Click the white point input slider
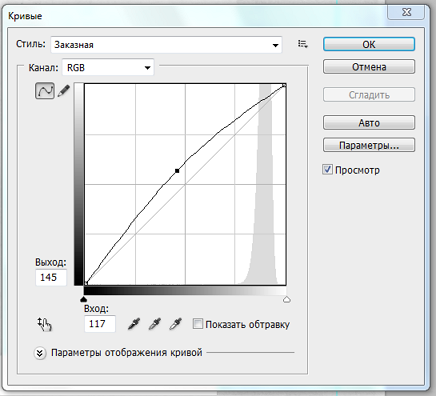Image resolution: width=436 pixels, height=396 pixels. click(x=287, y=299)
